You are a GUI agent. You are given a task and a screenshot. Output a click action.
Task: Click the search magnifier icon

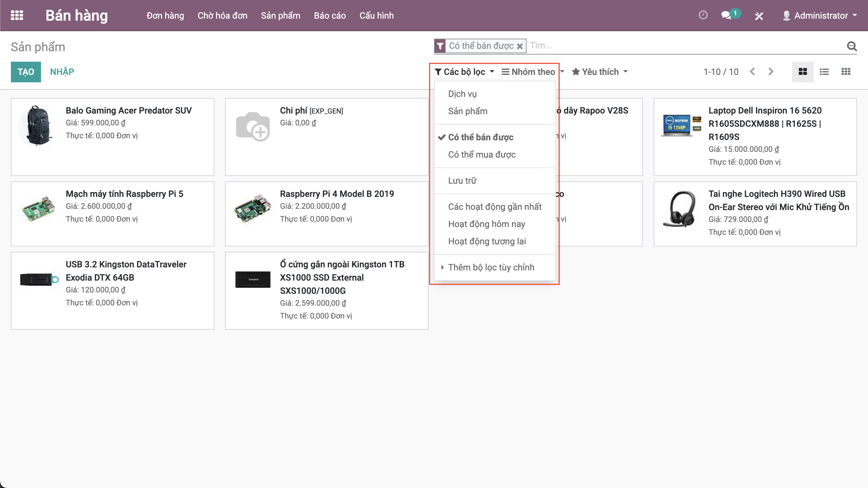pyautogui.click(x=851, y=46)
